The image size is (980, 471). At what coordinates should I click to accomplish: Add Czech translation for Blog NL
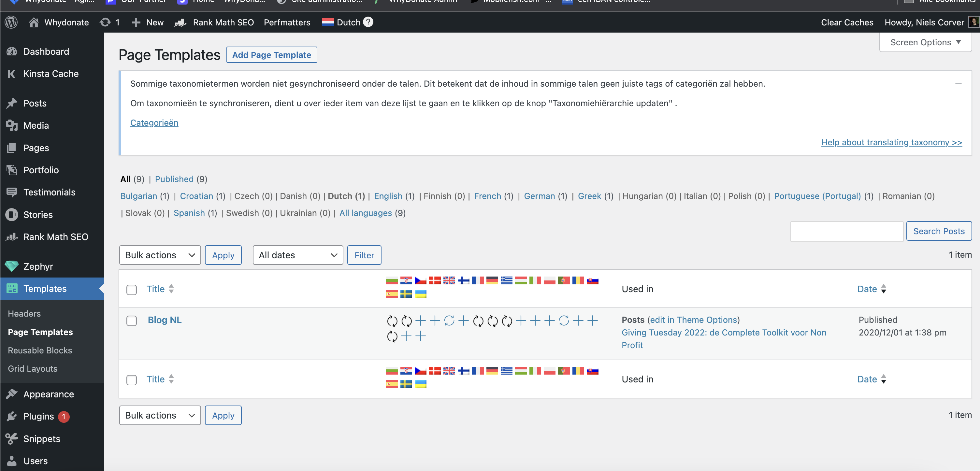(x=420, y=321)
